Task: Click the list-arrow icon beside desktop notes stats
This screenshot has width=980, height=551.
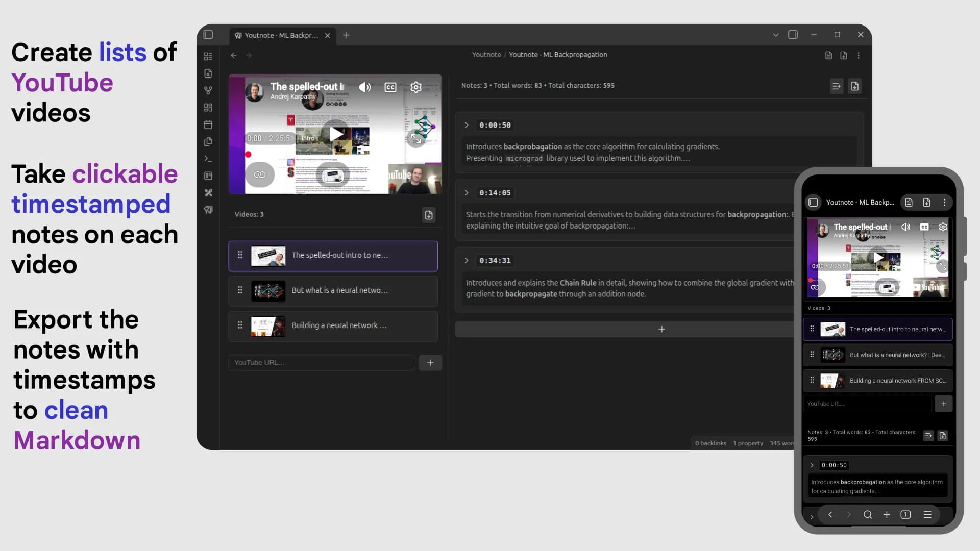Action: coord(836,86)
